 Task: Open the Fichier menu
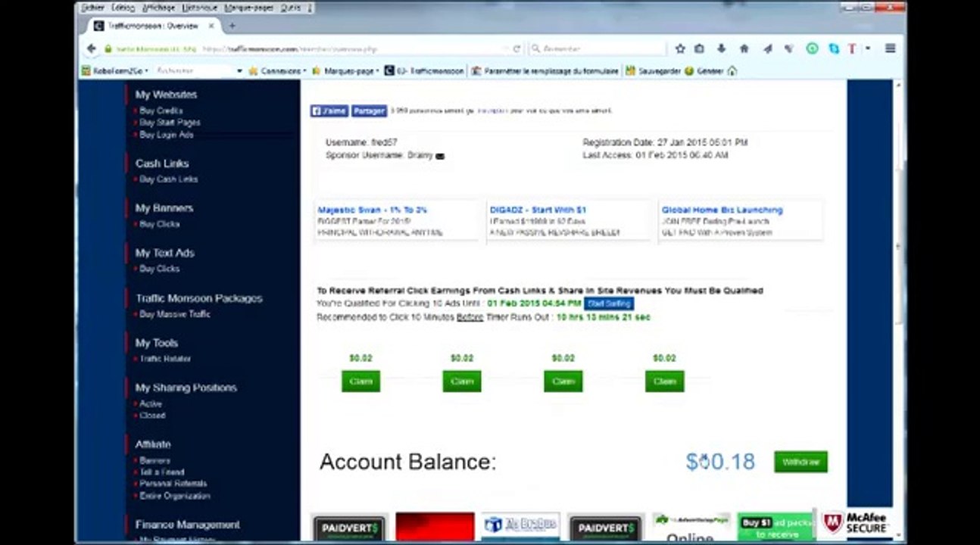pyautogui.click(x=92, y=7)
